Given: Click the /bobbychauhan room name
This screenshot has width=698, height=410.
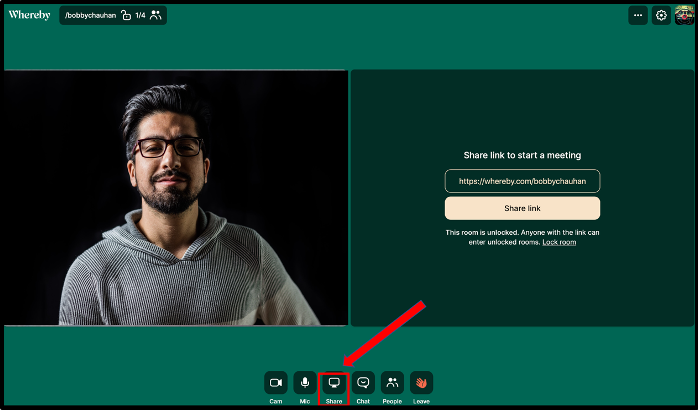Looking at the screenshot, I should point(90,15).
